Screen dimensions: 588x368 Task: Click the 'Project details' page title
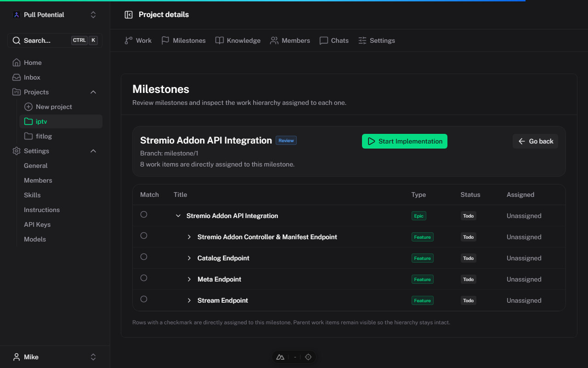(164, 15)
